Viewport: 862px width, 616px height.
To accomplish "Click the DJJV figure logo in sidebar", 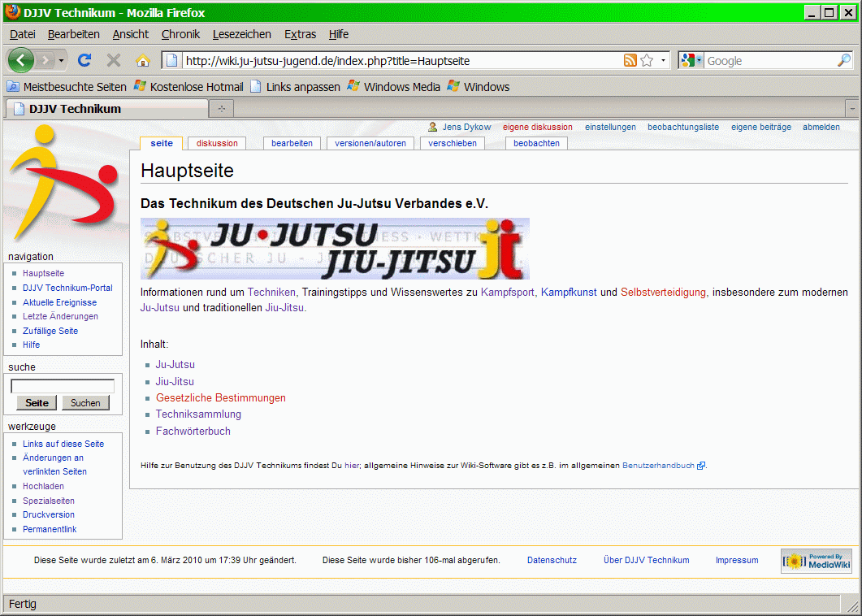I will 62,183.
